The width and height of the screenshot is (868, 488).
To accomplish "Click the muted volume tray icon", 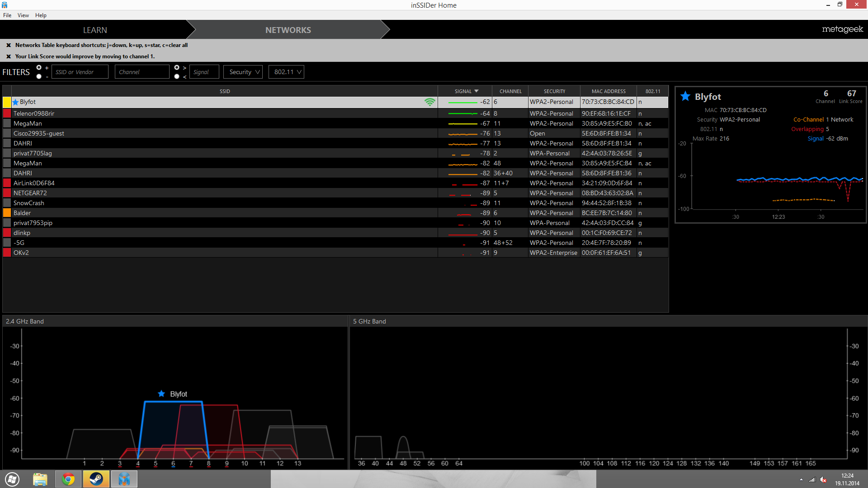I will pyautogui.click(x=823, y=480).
